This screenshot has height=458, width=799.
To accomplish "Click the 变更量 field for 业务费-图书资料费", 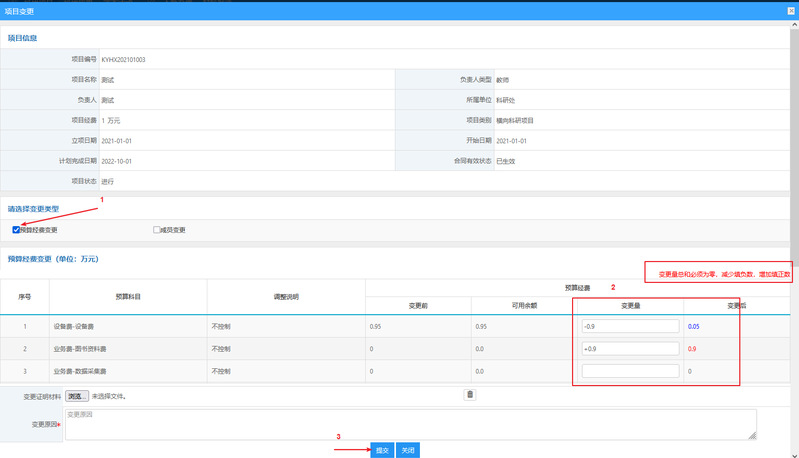I will [629, 349].
